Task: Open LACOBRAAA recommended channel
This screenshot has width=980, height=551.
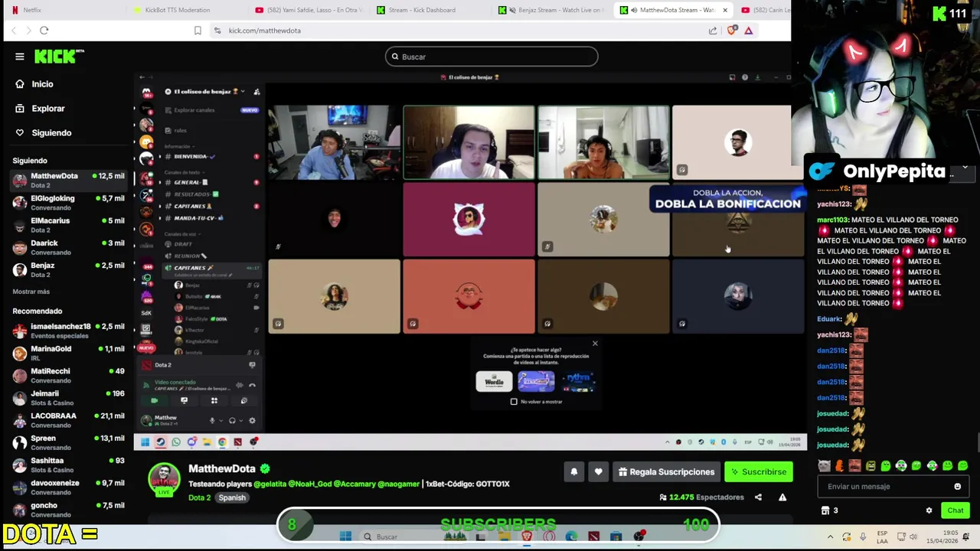Action: pyautogui.click(x=67, y=420)
